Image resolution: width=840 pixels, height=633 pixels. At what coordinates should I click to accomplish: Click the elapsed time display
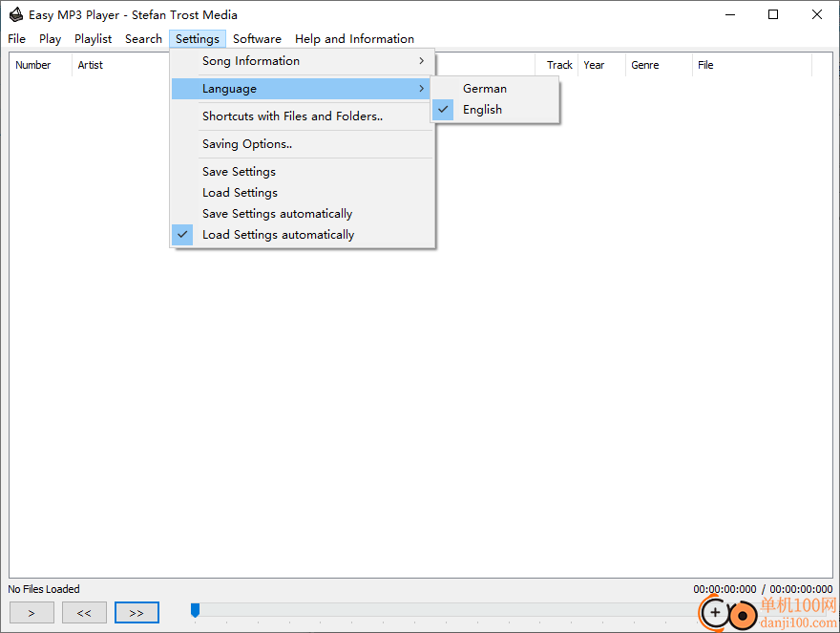[x=724, y=589]
